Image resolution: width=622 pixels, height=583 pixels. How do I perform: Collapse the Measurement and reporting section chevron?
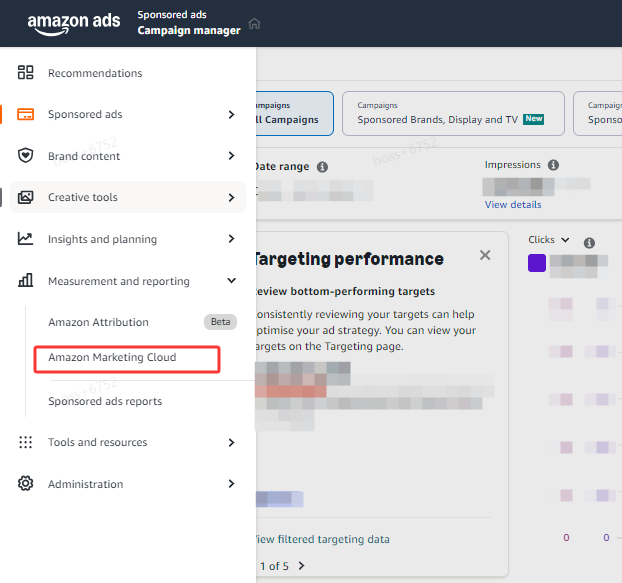pyautogui.click(x=231, y=281)
